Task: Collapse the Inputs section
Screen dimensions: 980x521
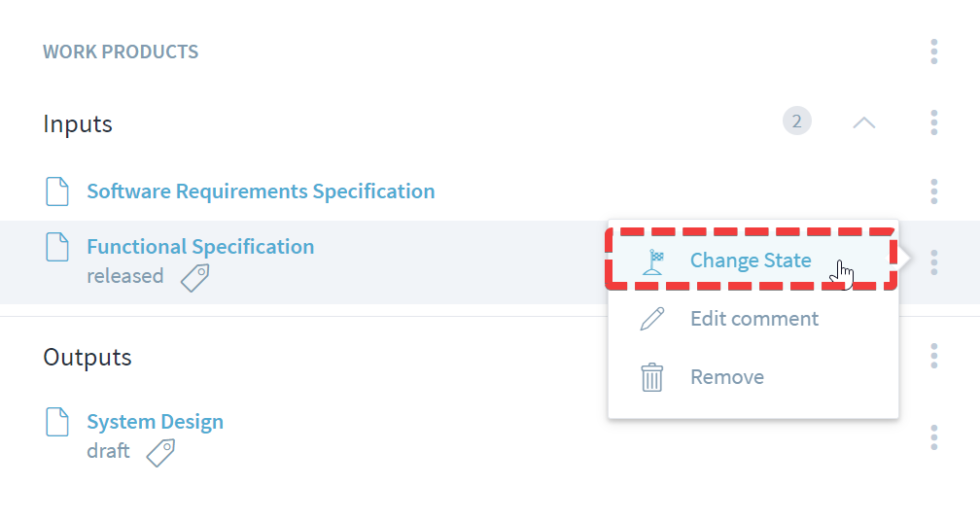Action: pyautogui.click(x=863, y=123)
